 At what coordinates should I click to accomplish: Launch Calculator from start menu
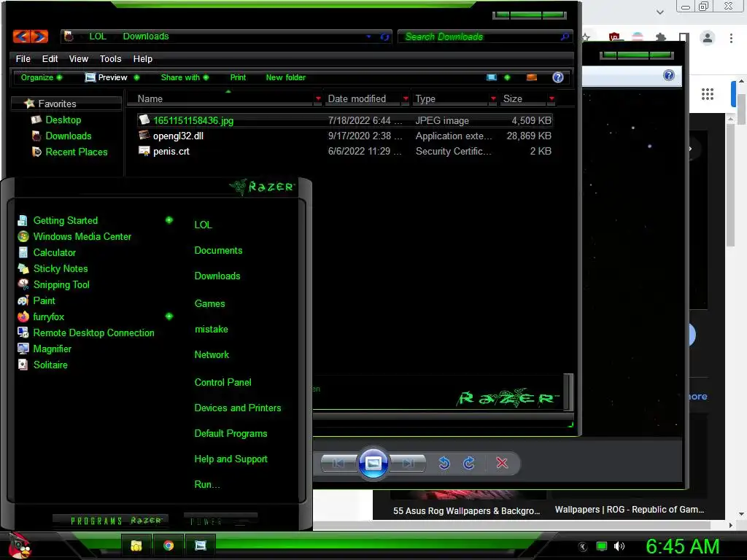pyautogui.click(x=47, y=253)
